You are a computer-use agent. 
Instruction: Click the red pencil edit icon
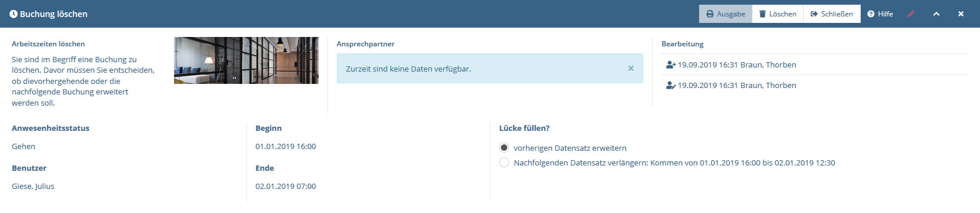click(x=911, y=13)
